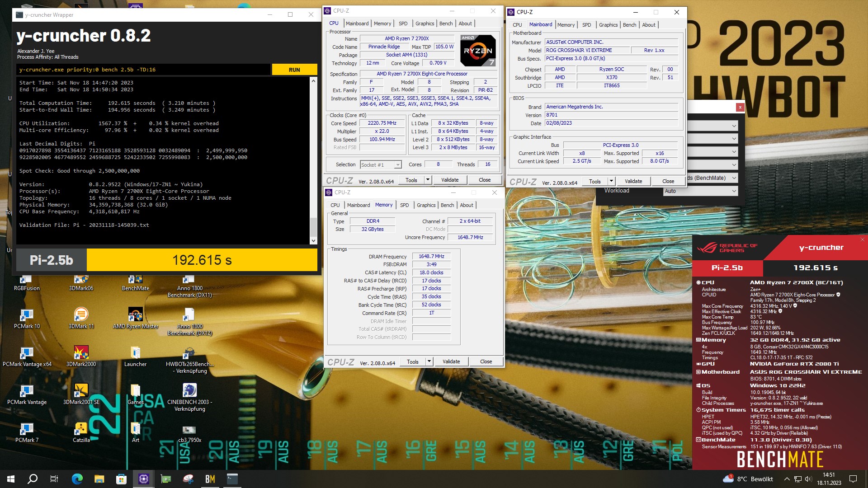Expand Tools dropdown arrow in Mainboard CPU-Z window
Image resolution: width=868 pixels, height=488 pixels.
(x=611, y=181)
